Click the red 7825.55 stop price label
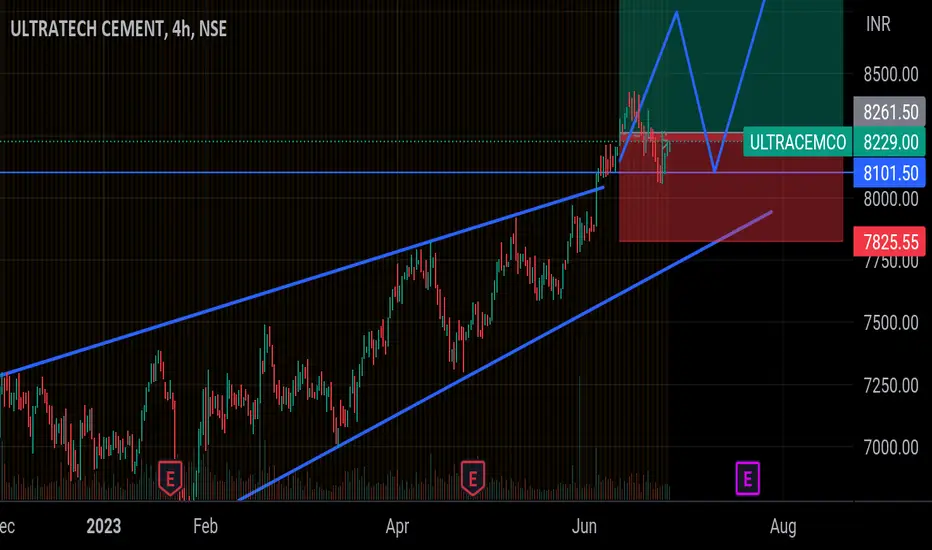Screen dimensions: 932x550 [890, 241]
